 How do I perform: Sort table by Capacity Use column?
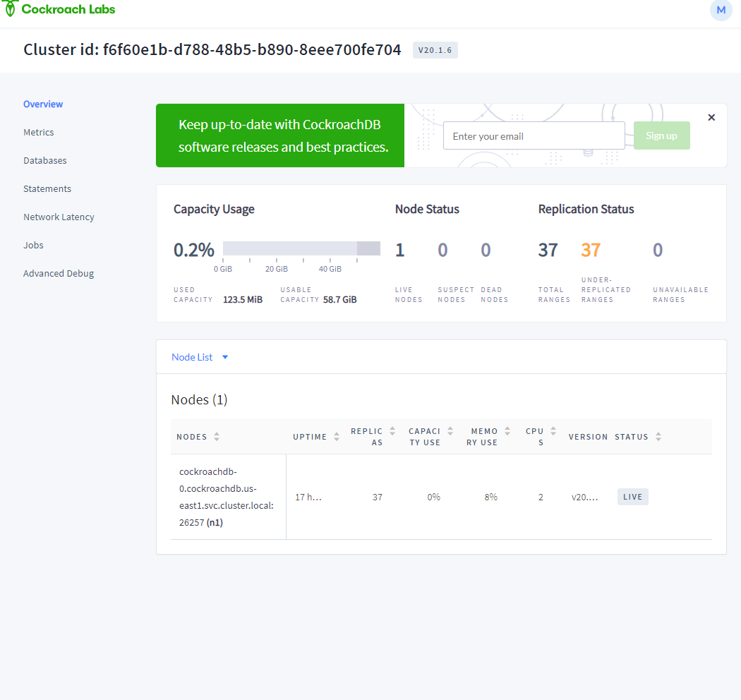click(x=430, y=437)
